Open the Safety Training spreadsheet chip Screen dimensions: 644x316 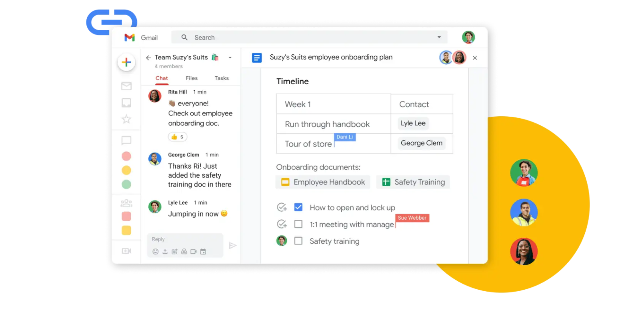point(413,182)
